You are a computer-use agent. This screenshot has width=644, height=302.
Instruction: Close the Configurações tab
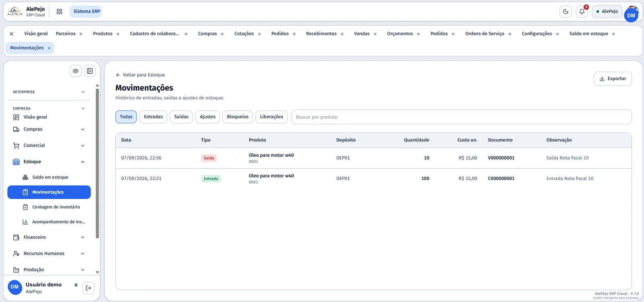click(557, 34)
